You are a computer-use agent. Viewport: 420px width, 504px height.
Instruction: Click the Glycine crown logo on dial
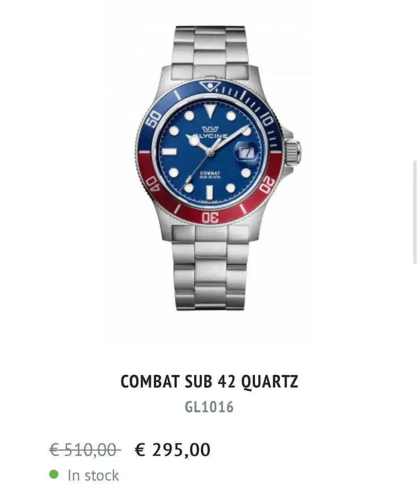tap(210, 129)
